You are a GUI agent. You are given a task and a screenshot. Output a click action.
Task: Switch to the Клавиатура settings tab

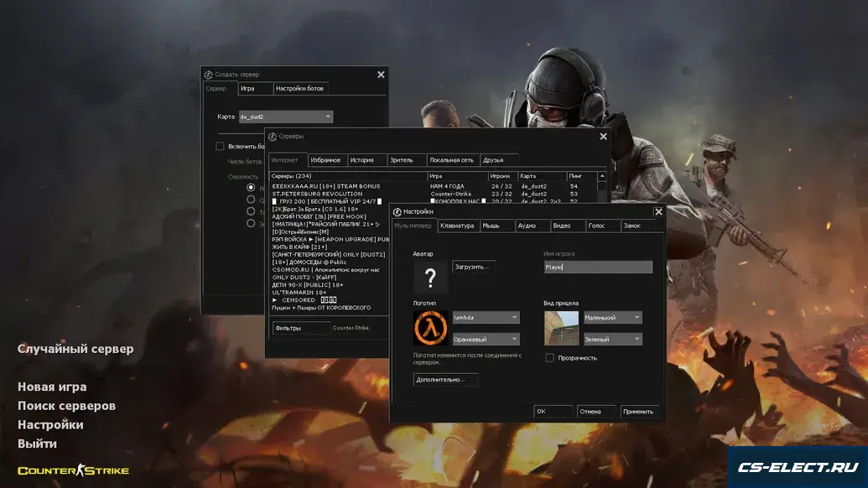click(x=457, y=226)
